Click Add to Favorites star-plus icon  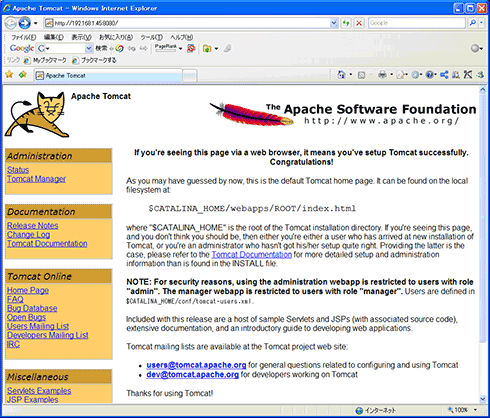point(23,74)
